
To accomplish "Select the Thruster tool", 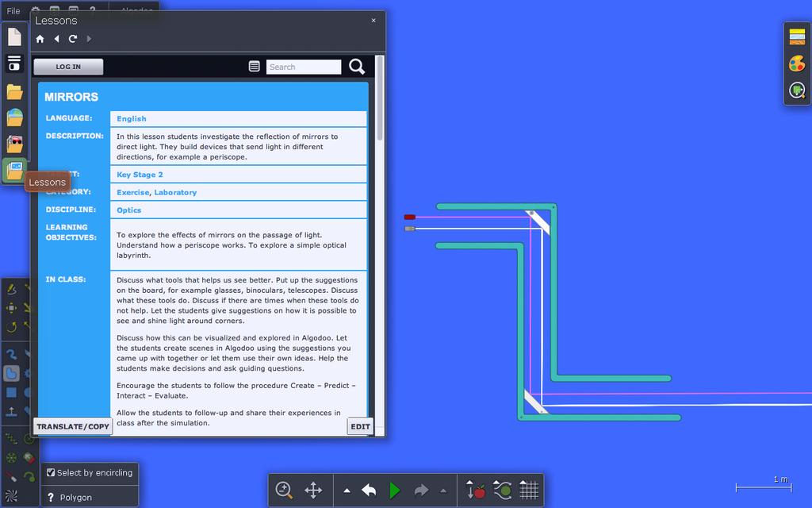I will [29, 458].
